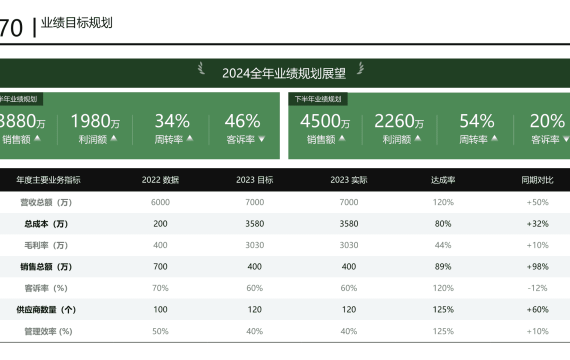Screen dimensions: 570x360
Task: Click the down triangle beside 客诉率 under 46%
Action: (261, 139)
